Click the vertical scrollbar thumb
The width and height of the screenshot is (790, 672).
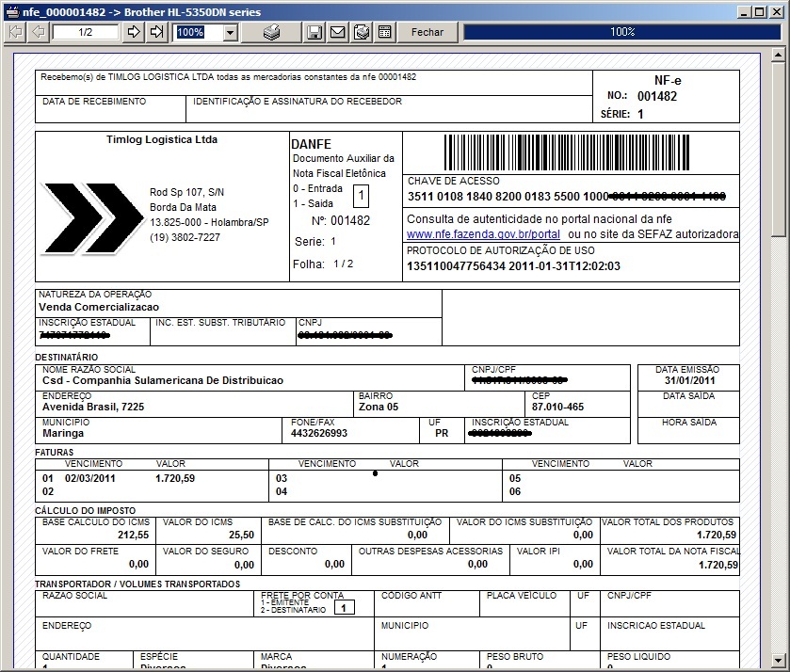[778, 149]
